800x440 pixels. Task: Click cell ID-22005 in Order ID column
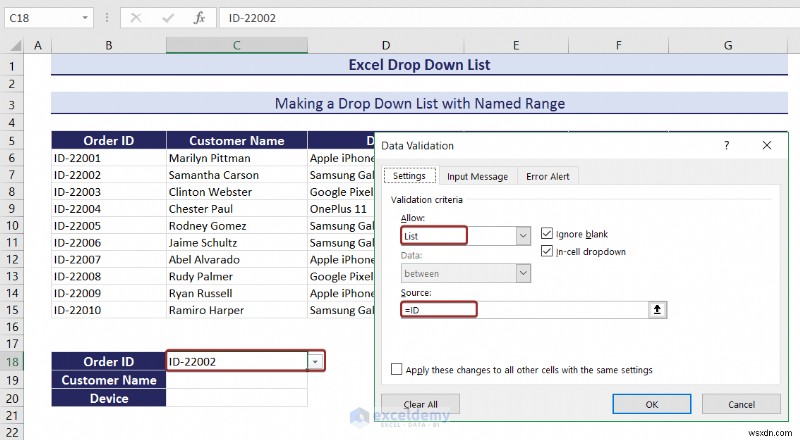(x=109, y=226)
